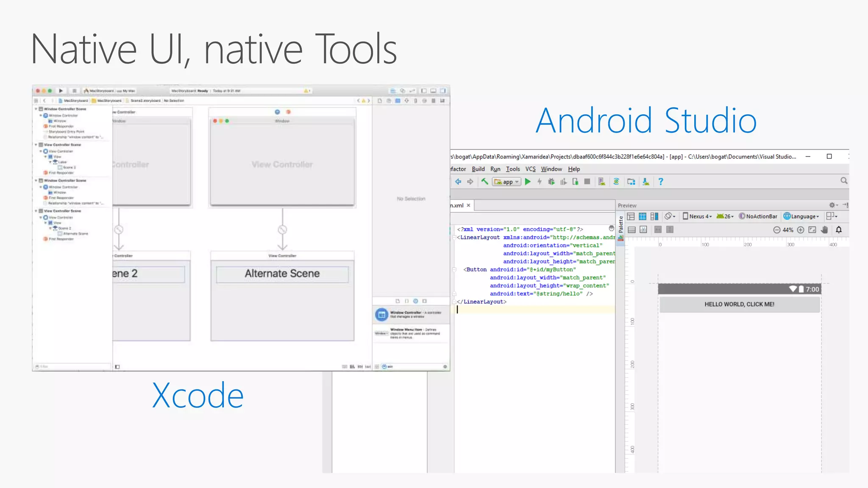Toggle Design and Blueprint side-by-side view
Screen dimensions: 868x488
[654, 216]
